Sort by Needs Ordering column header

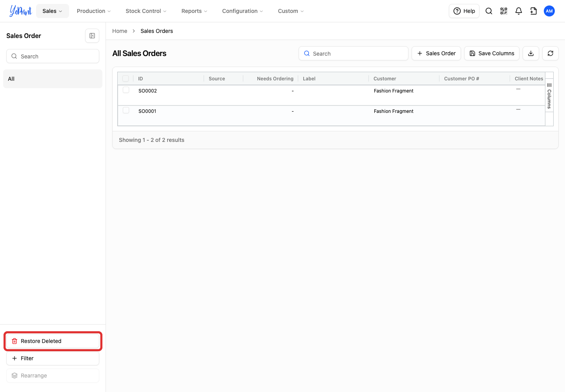271,78
